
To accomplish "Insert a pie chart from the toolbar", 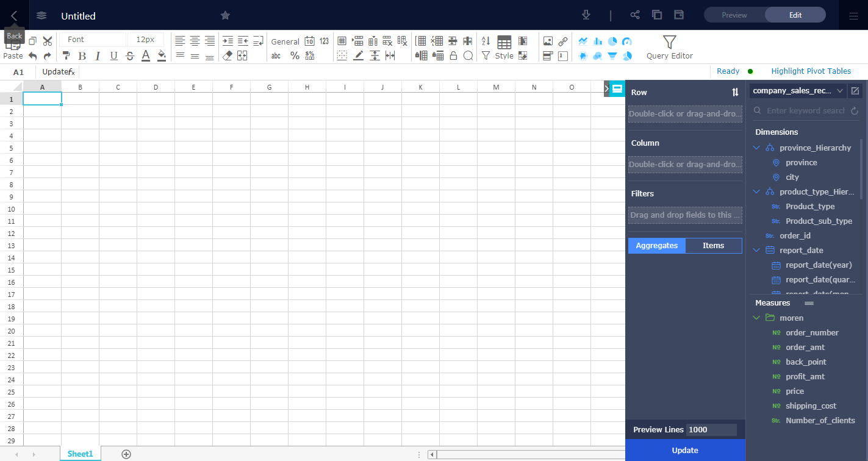I will [x=612, y=41].
